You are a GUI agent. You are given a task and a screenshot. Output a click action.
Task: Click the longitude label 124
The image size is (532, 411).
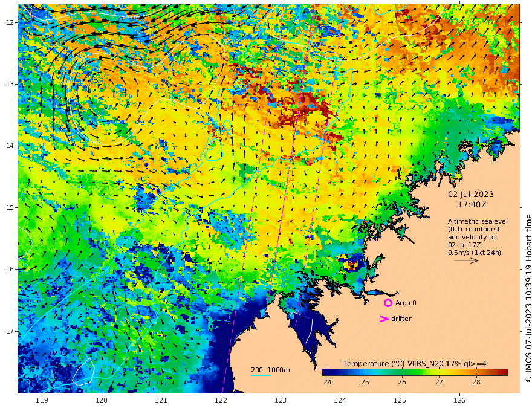[x=340, y=401]
